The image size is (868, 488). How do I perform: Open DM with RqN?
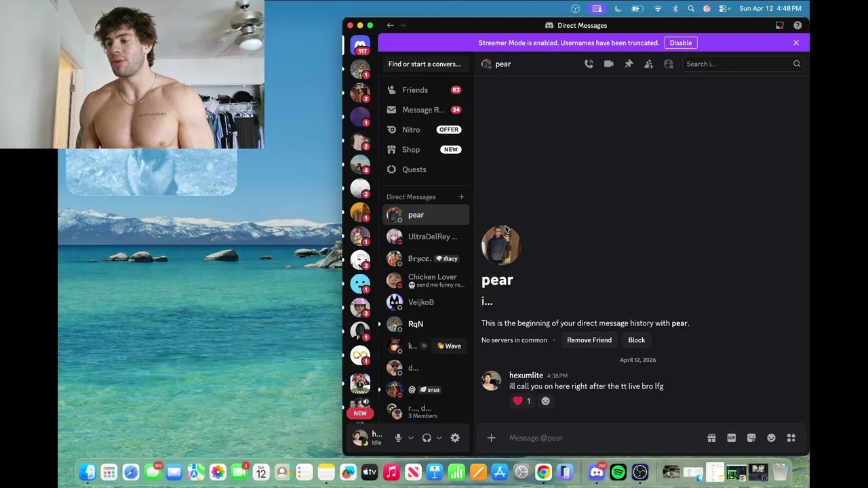425,324
